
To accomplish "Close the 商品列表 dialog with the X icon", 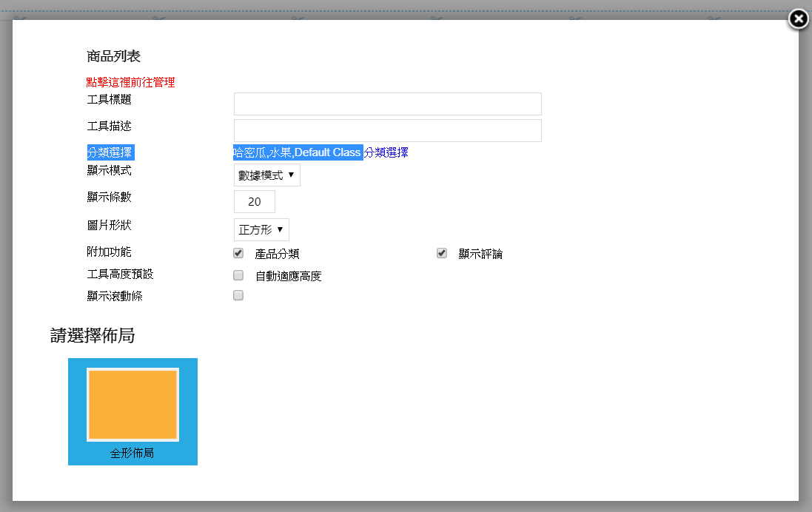I will coord(798,19).
